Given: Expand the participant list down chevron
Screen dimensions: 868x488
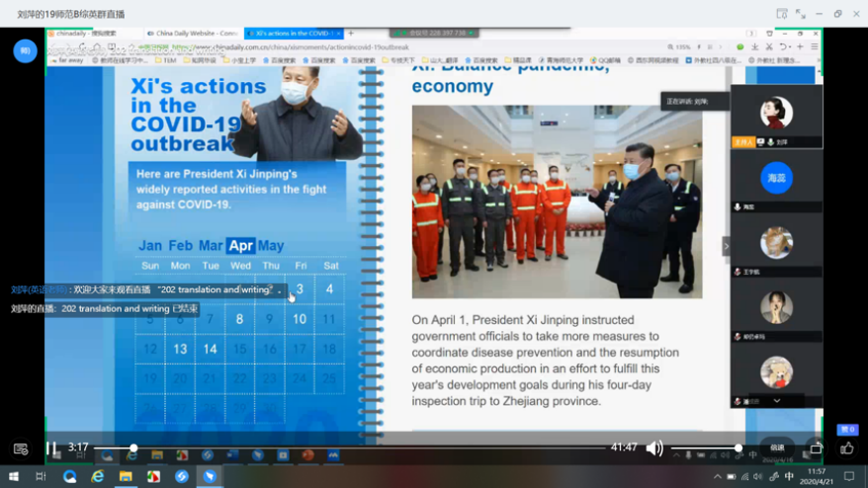Looking at the screenshot, I should click(777, 401).
